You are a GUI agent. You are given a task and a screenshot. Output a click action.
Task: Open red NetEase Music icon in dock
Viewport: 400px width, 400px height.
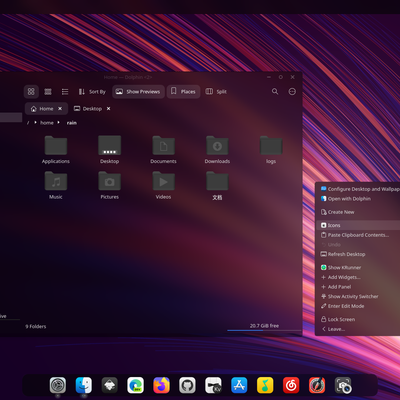(291, 385)
